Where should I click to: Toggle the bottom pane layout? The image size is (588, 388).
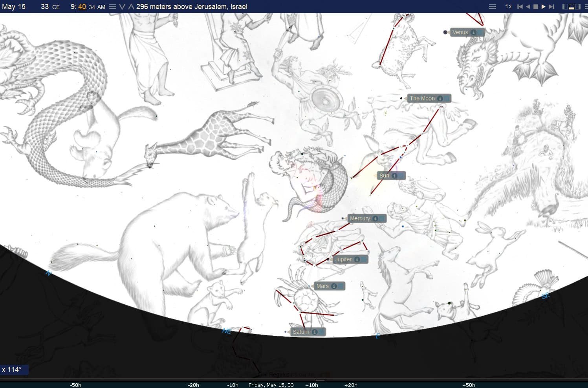click(x=572, y=7)
